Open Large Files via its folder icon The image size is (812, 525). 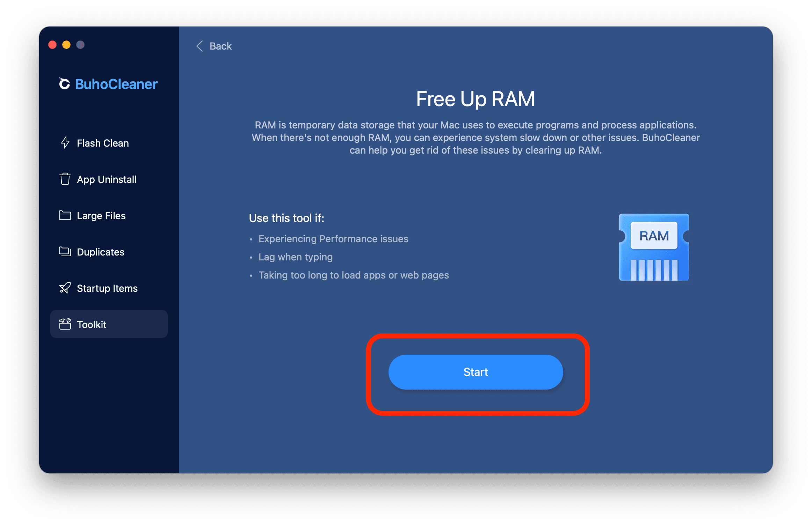tap(65, 215)
